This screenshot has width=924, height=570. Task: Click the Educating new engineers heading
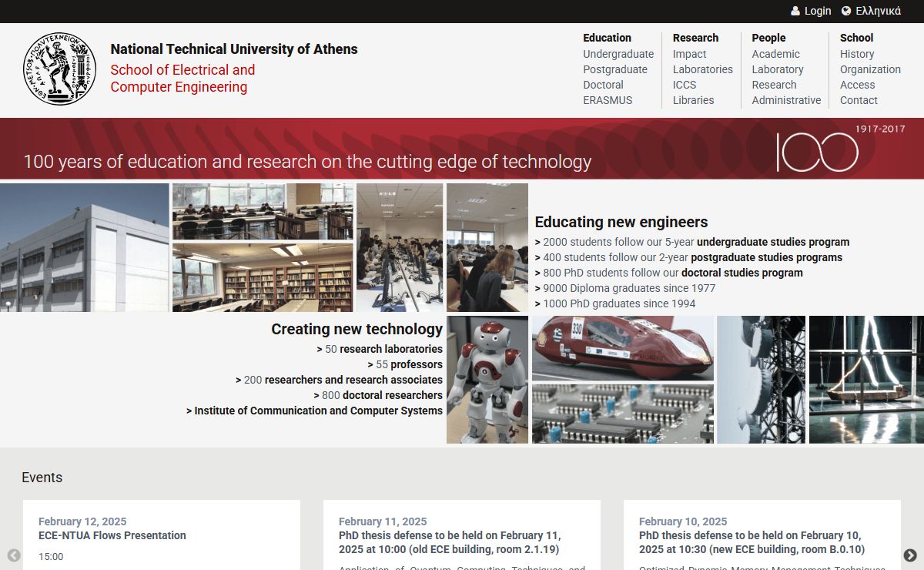coord(621,222)
